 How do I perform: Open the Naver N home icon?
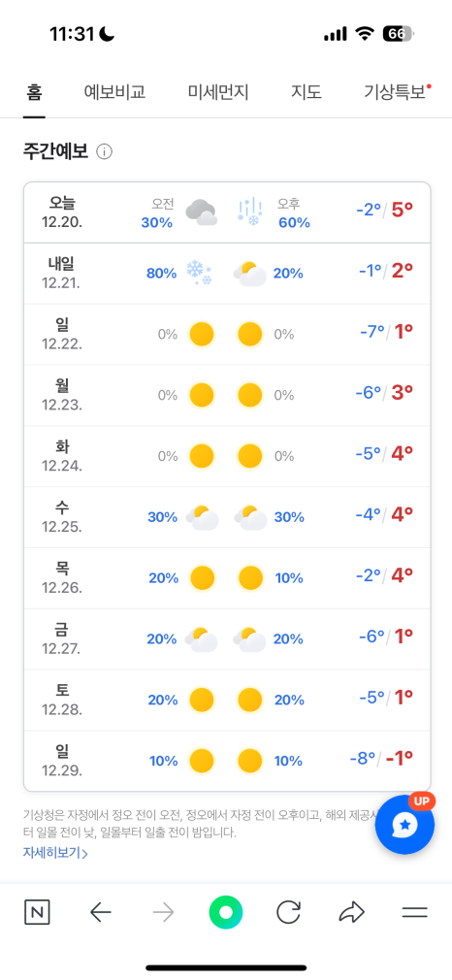point(37,913)
